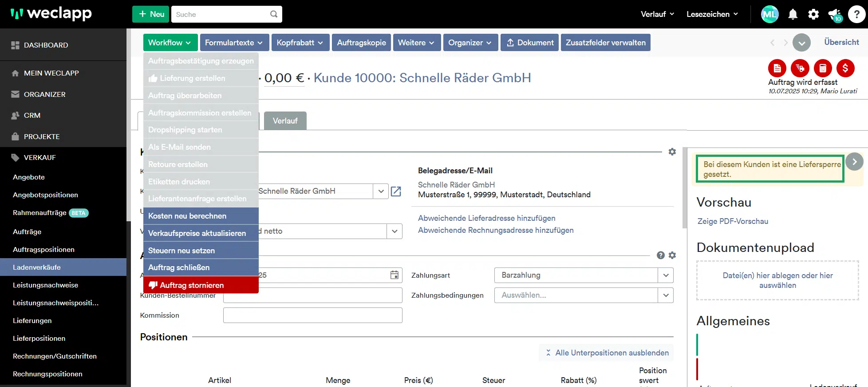Click the weclapp logo
Viewport: 868px width, 387px height.
click(51, 14)
